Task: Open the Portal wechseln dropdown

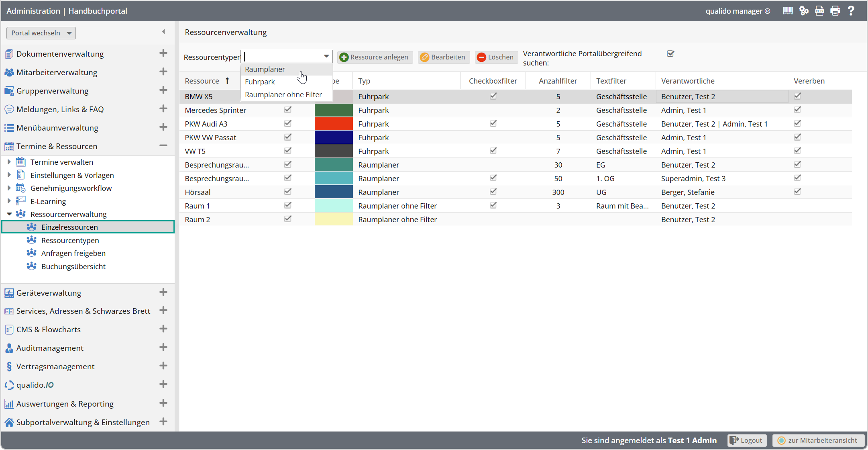Action: tap(41, 33)
